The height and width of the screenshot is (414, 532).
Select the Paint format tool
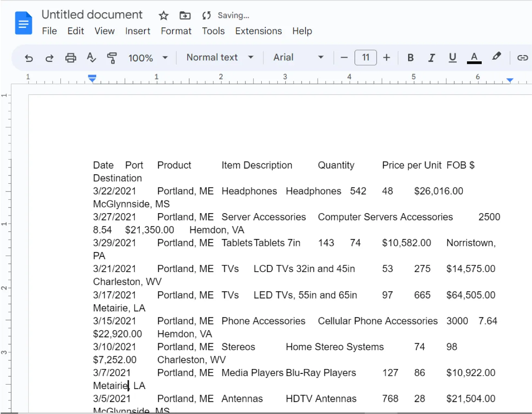click(111, 58)
